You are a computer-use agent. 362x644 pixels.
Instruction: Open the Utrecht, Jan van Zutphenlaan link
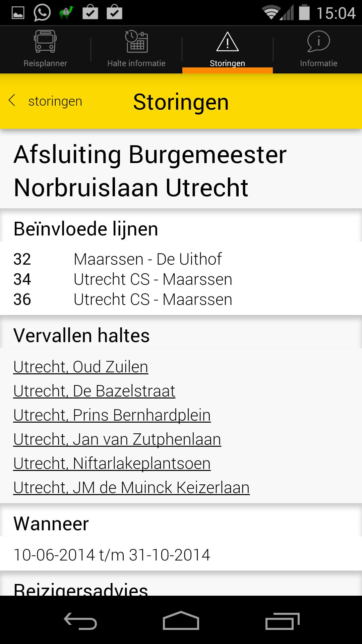[117, 439]
